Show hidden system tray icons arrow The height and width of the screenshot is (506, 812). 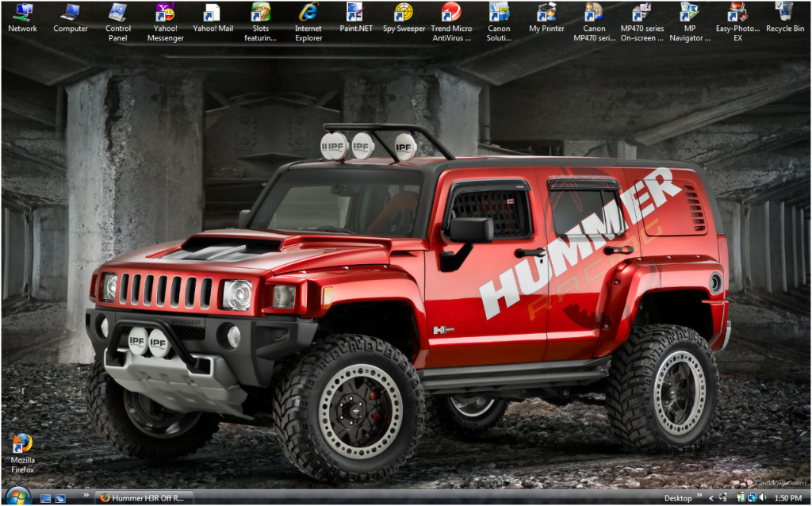[711, 498]
